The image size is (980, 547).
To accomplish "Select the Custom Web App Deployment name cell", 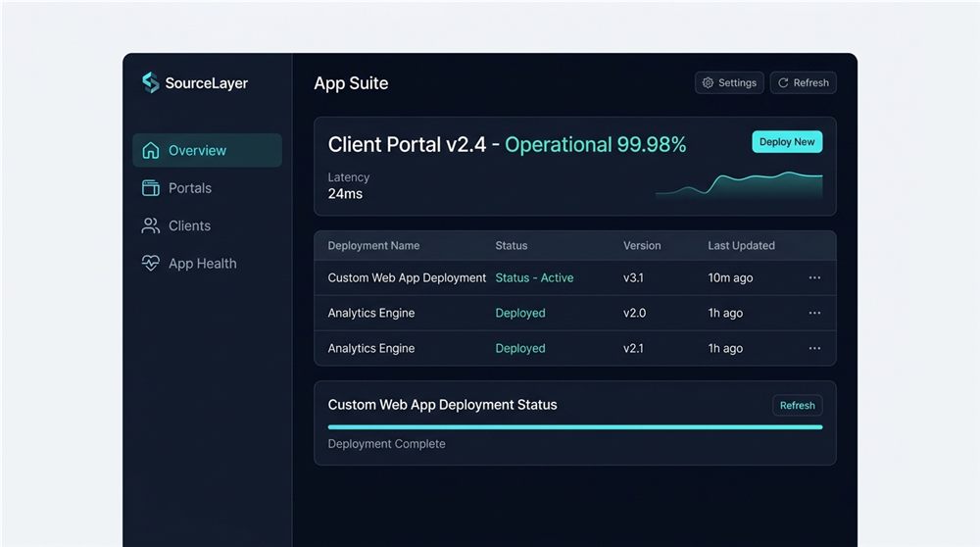I will click(407, 277).
